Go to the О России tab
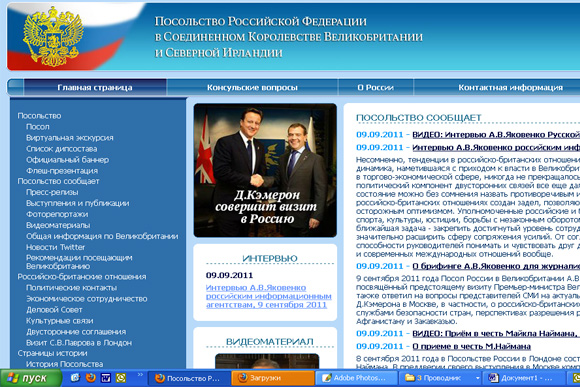The height and width of the screenshot is (387, 580). tap(375, 88)
